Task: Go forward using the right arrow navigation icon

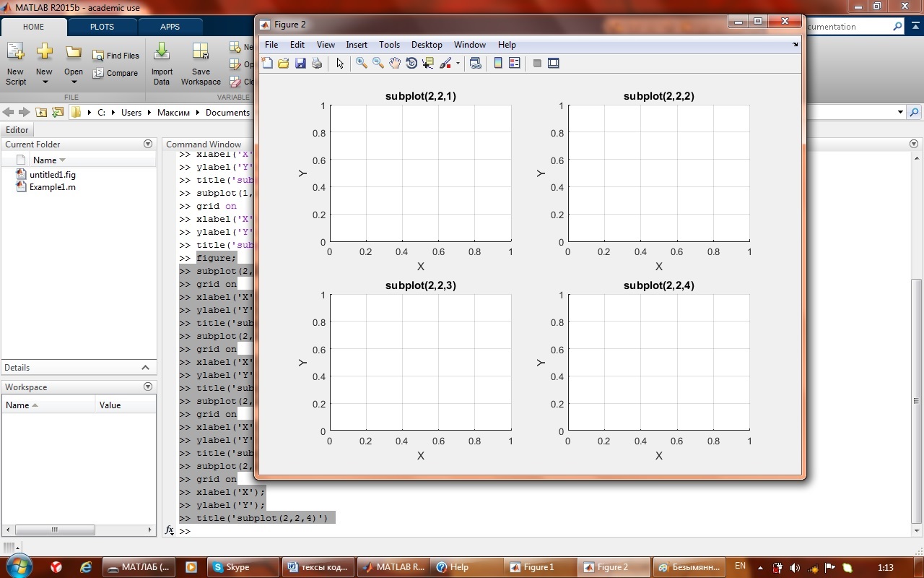Action: pyautogui.click(x=25, y=112)
